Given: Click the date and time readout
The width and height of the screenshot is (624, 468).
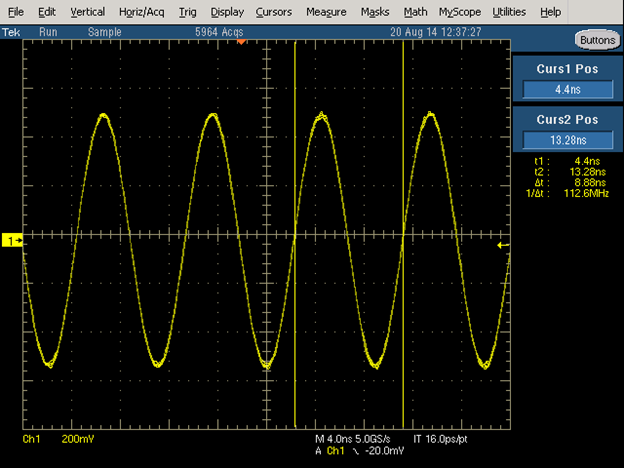Looking at the screenshot, I should tap(435, 32).
